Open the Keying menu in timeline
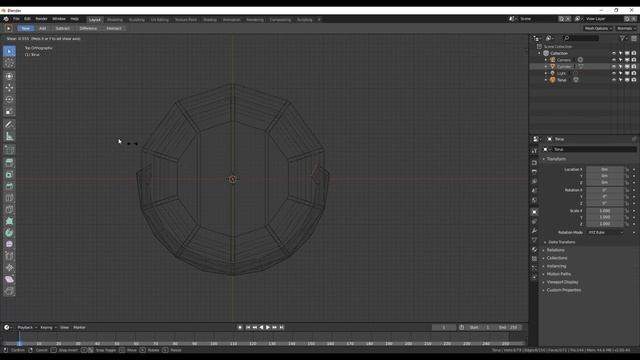Viewport: 640px width, 360px height. [x=48, y=327]
